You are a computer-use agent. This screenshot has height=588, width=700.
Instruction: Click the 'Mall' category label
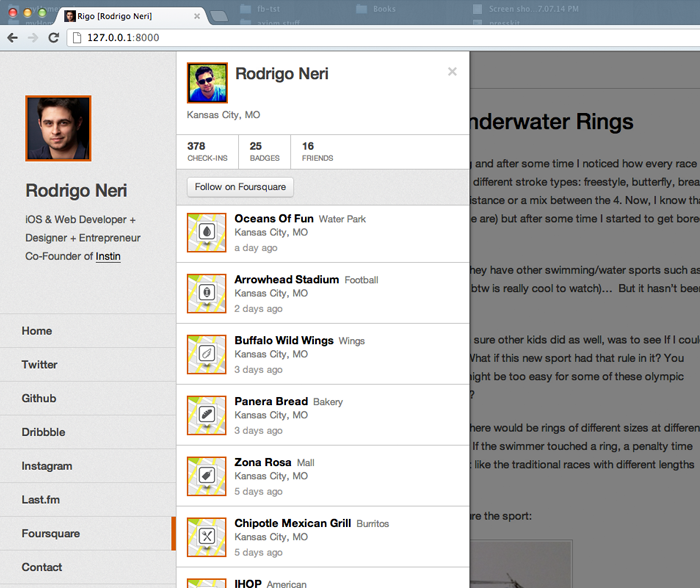click(306, 463)
